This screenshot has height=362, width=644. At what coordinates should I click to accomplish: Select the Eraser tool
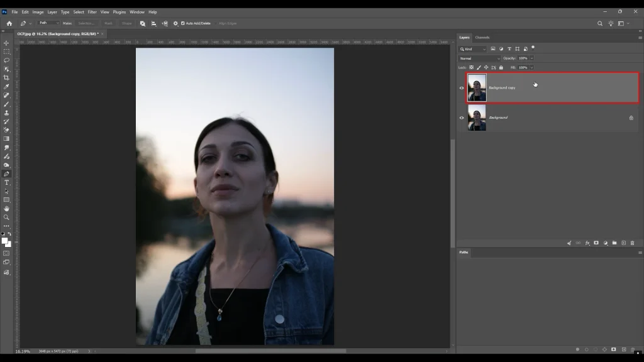pos(6,130)
